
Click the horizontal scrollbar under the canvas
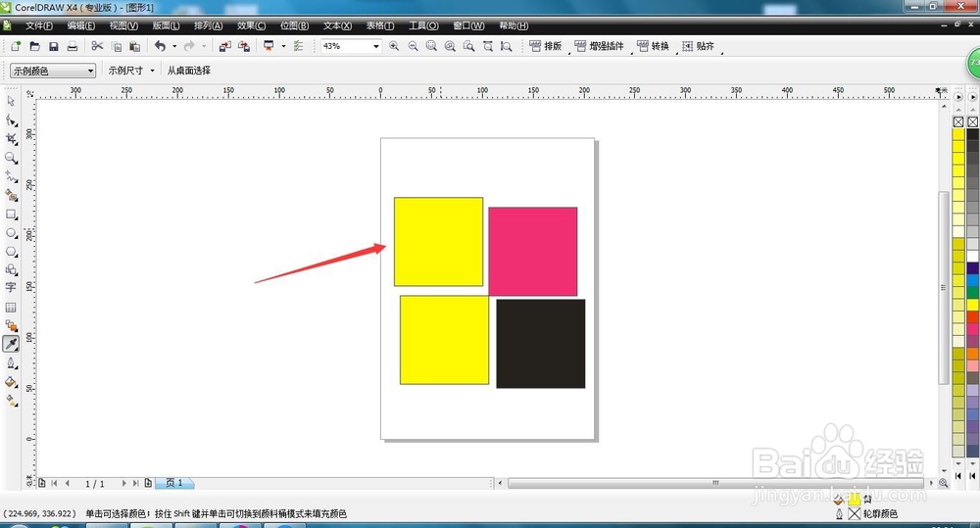[x=715, y=483]
